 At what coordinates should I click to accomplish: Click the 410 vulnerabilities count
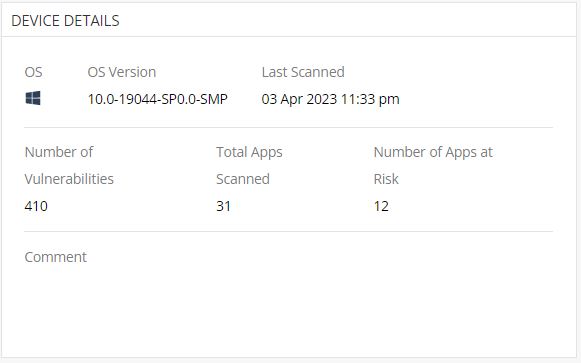(36, 206)
